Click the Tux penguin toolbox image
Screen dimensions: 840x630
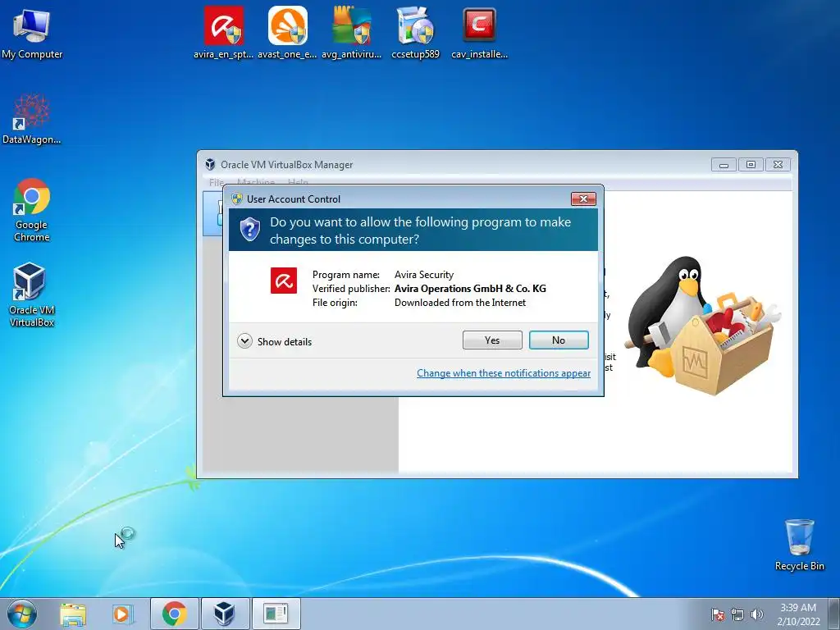pyautogui.click(x=703, y=325)
